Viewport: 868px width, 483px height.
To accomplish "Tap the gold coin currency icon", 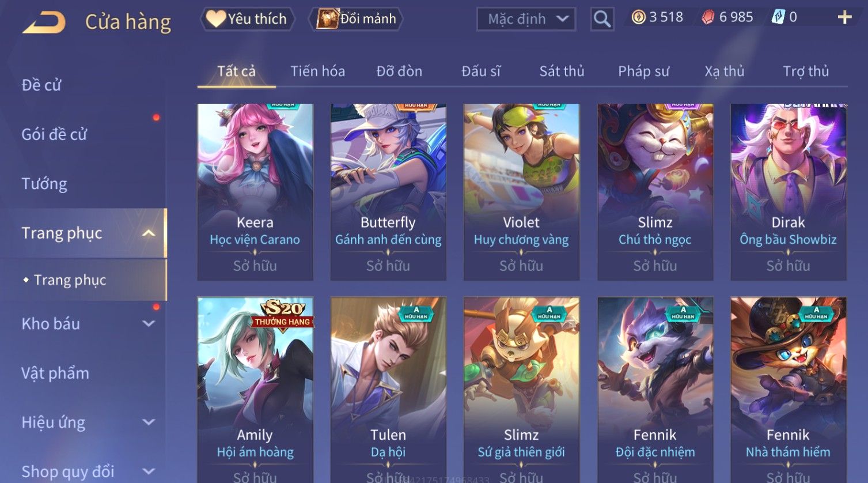I will click(x=638, y=17).
